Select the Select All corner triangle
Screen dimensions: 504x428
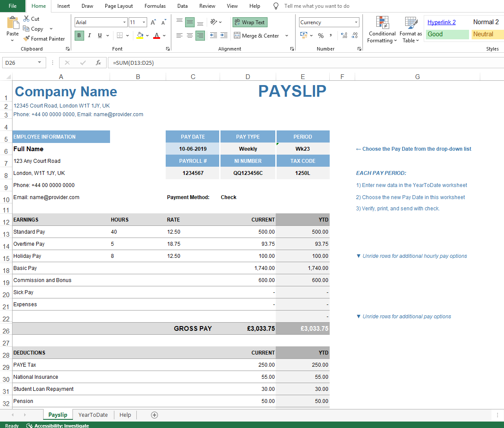[8, 76]
